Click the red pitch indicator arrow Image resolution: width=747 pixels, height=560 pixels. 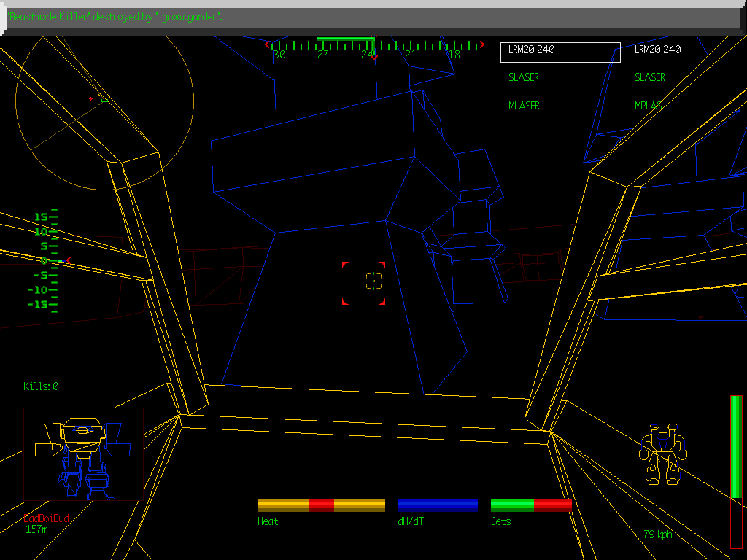point(68,260)
